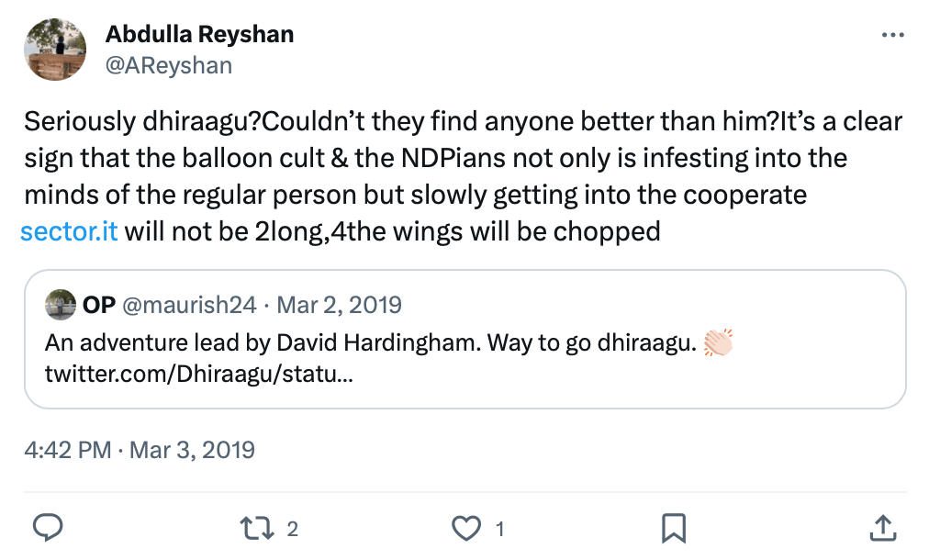
Task: Open the sector.it link
Action: 69,230
